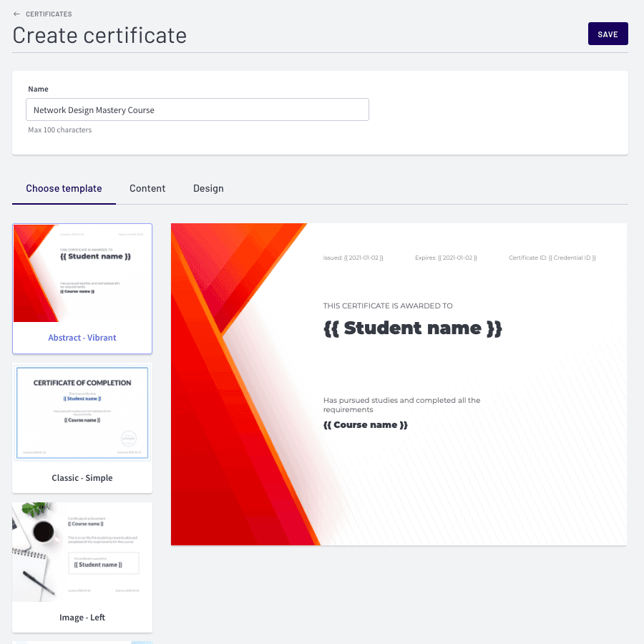644x644 pixels.
Task: Open the Design tab
Action: pyautogui.click(x=208, y=189)
